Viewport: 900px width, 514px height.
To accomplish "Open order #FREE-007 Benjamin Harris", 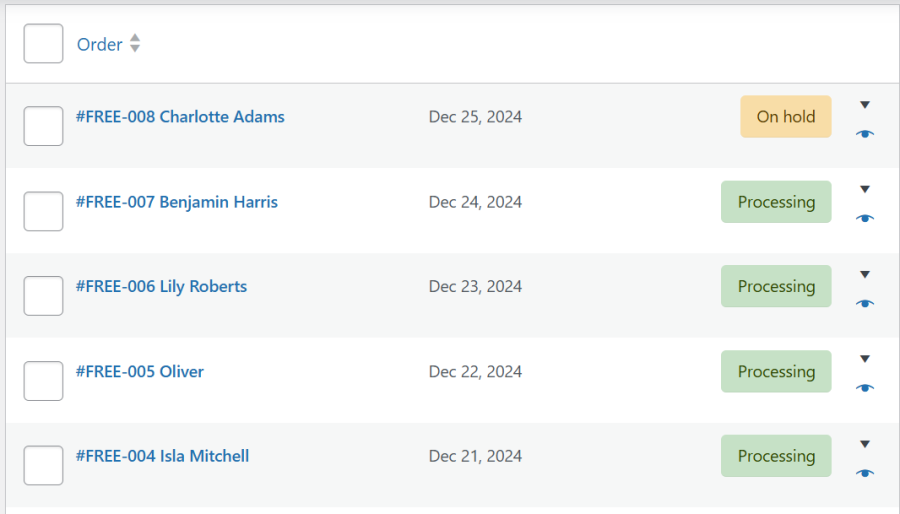I will (x=177, y=202).
